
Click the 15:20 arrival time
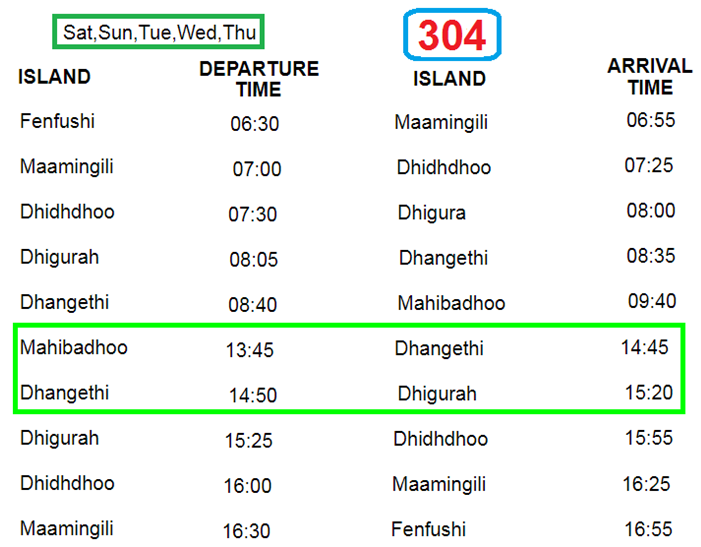click(648, 392)
